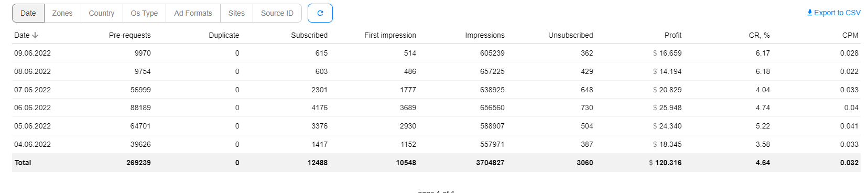This screenshot has width=868, height=193.
Task: Open the Sites tab
Action: click(236, 13)
